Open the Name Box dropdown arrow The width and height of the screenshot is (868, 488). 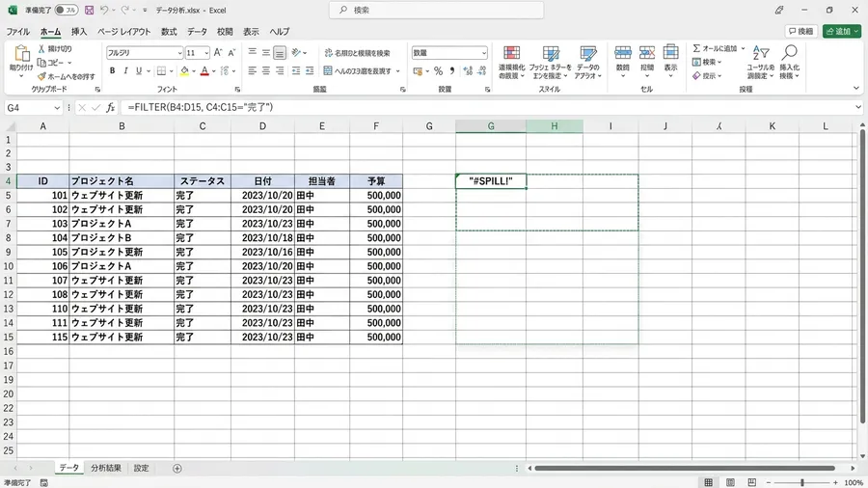57,108
